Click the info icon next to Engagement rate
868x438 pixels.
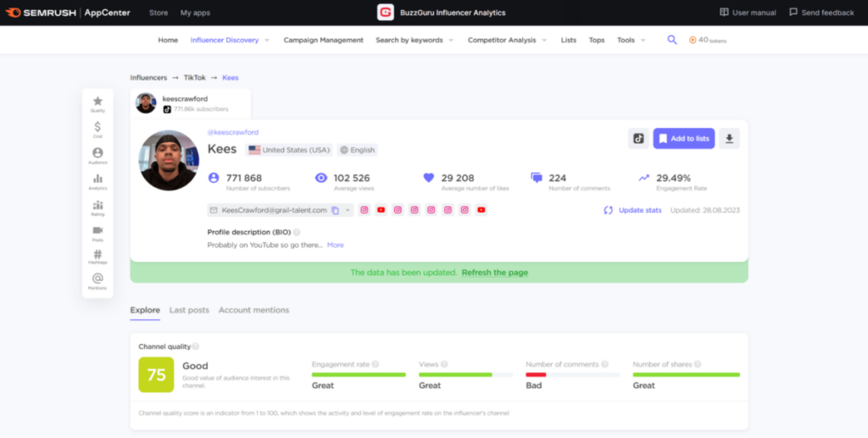coord(376,364)
